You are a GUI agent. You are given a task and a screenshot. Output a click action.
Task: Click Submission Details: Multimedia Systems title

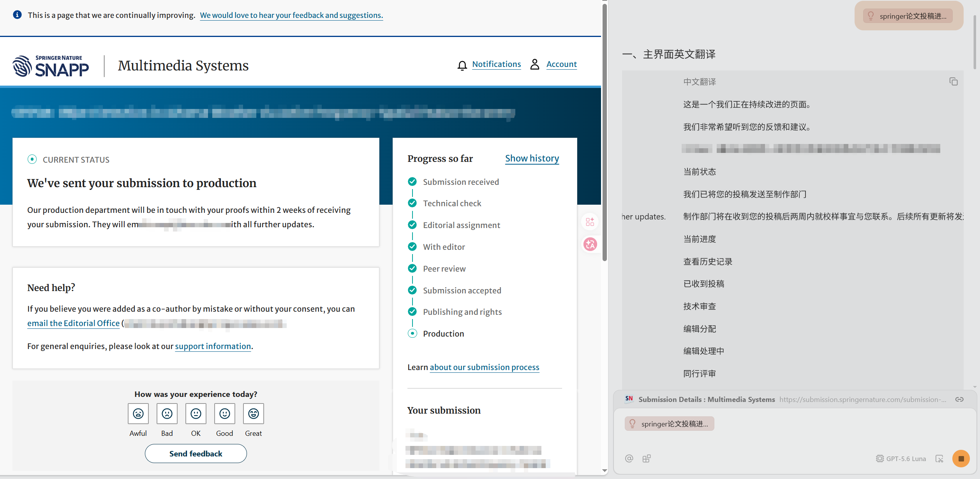coord(707,400)
